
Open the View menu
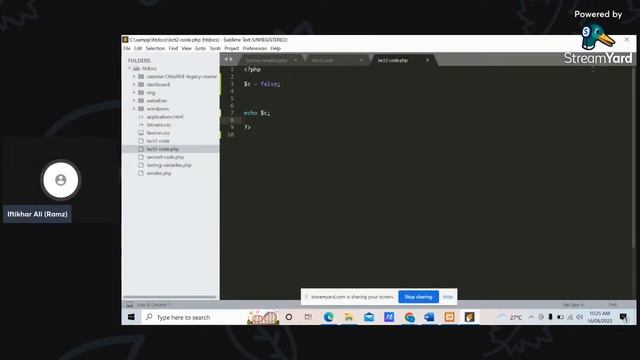pyautogui.click(x=187, y=48)
